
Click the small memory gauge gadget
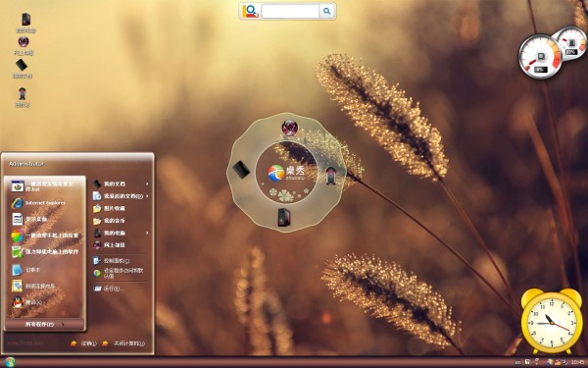pos(573,42)
